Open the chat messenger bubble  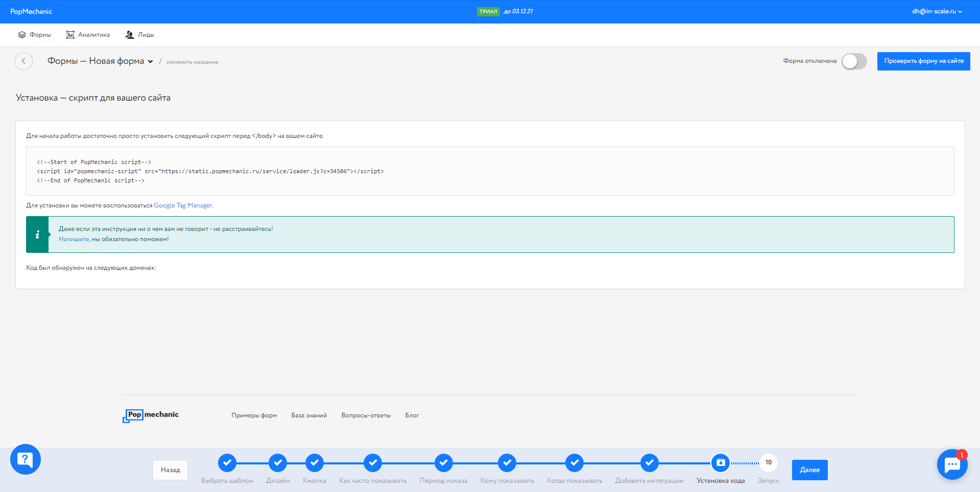pos(952,464)
